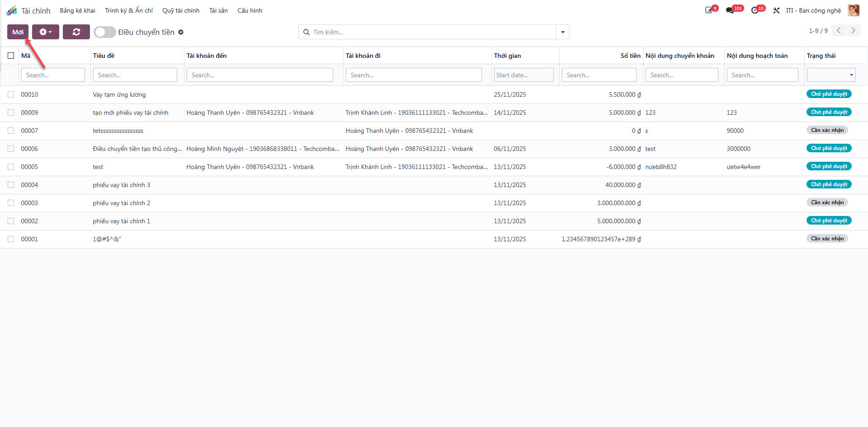Select the checkbox for row 00010
Viewport: 868px width, 427px height.
(x=11, y=94)
